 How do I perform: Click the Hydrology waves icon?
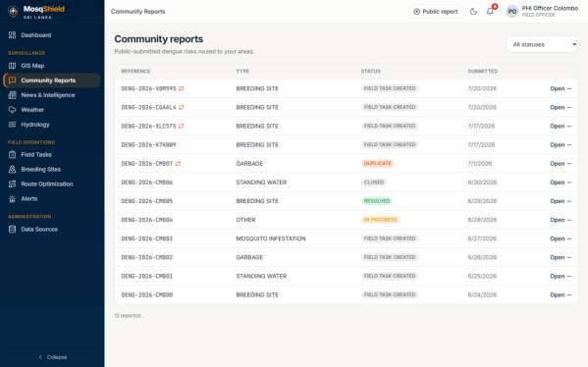[x=13, y=124]
